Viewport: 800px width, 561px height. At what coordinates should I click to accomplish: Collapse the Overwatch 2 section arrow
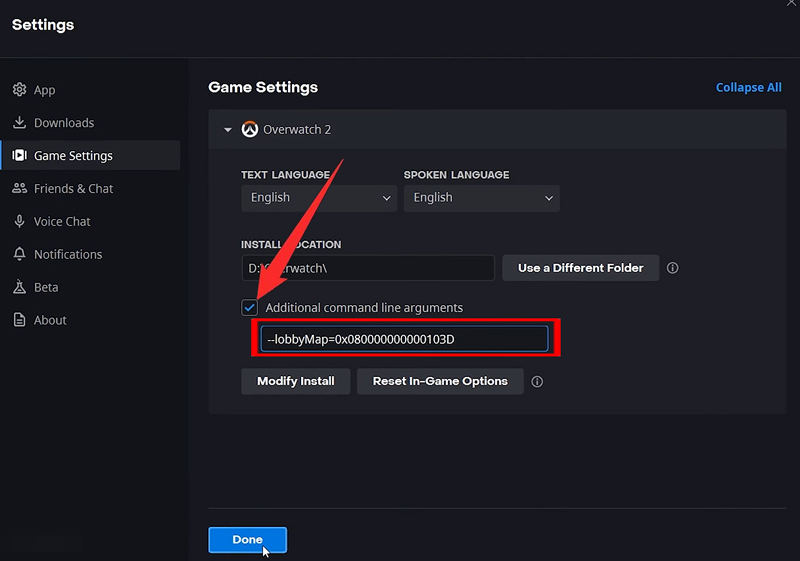pyautogui.click(x=228, y=130)
